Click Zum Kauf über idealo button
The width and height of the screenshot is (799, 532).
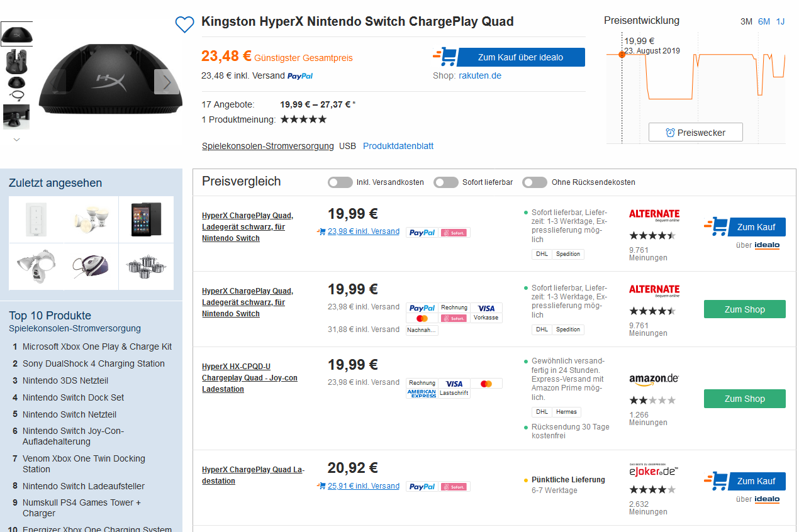coord(520,57)
